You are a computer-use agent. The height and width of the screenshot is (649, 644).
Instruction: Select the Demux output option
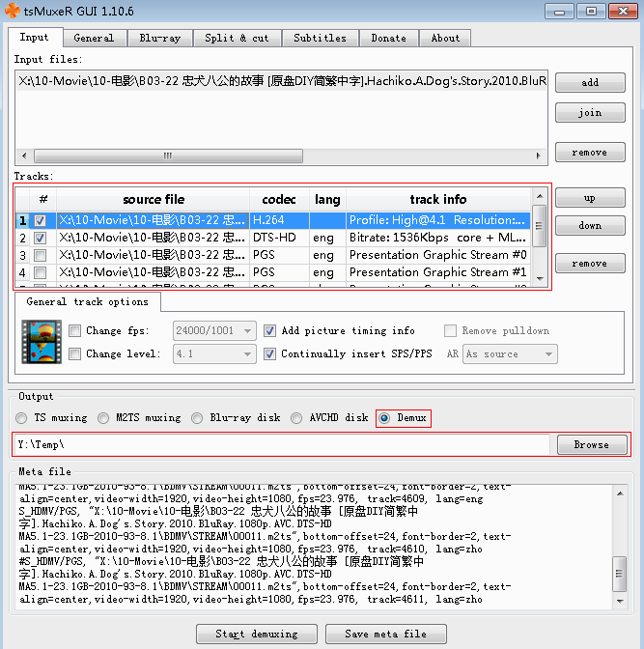click(384, 418)
